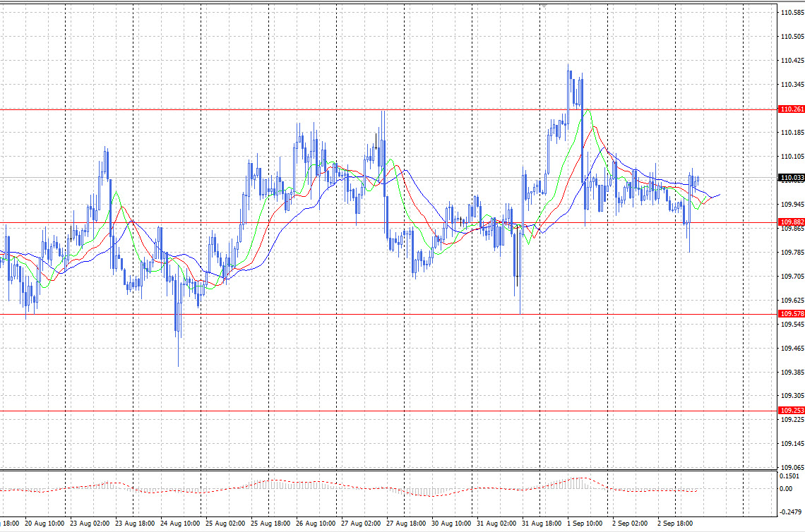This screenshot has height=532, width=805.
Task: Click the 23 Aug 18:00 time label
Action: [135, 524]
